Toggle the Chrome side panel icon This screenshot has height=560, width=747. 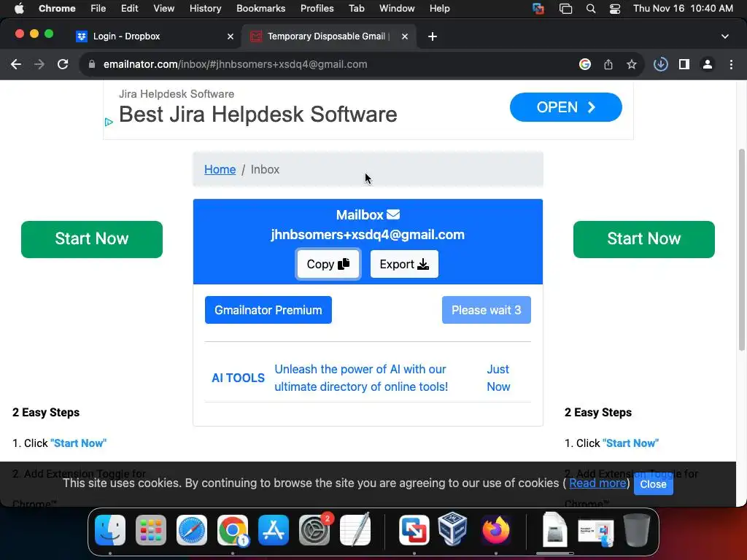(684, 64)
